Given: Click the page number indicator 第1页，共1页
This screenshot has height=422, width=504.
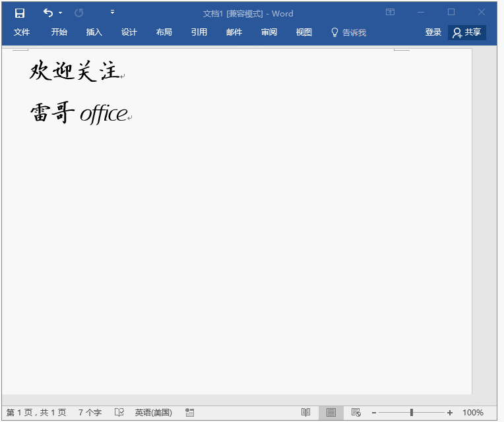Looking at the screenshot, I should [36, 412].
